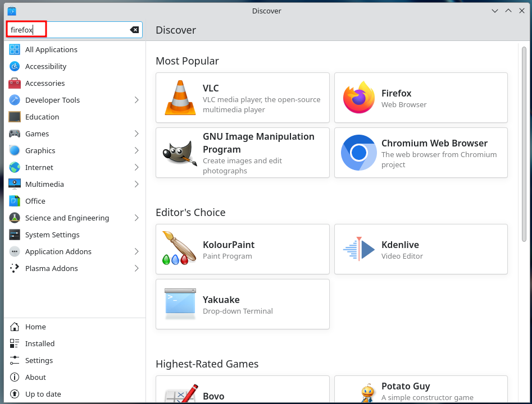Click the VLC traffic cone icon
532x404 pixels.
coord(180,98)
